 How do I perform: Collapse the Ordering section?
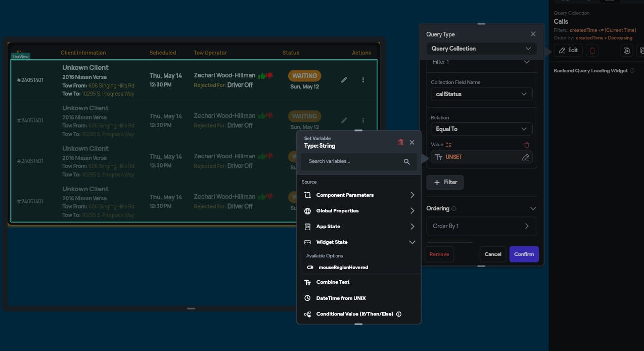533,208
